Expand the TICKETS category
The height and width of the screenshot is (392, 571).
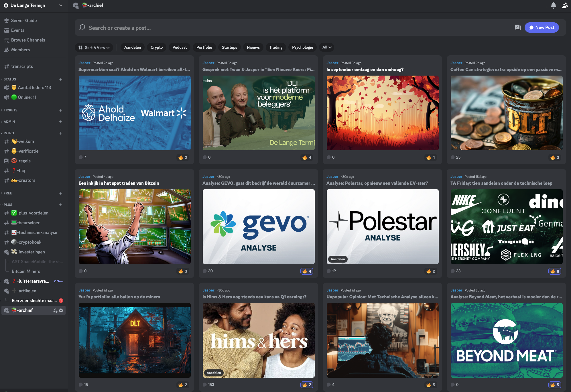click(x=9, y=110)
